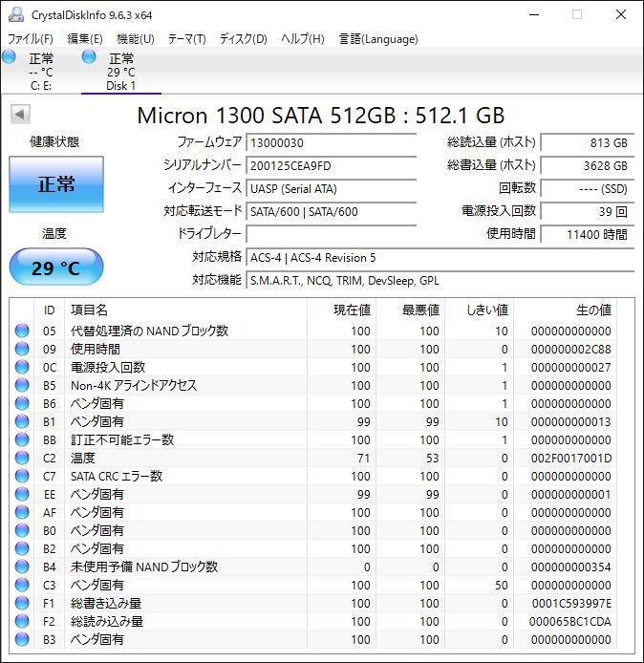Image resolution: width=644 pixels, height=663 pixels.
Task: Click the 正常 health status button
Action: pos(56,184)
